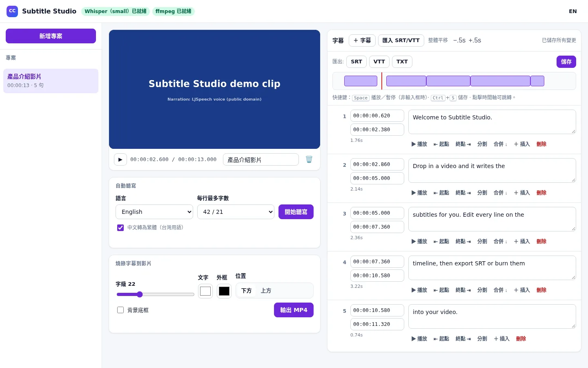Play subtitle 2 with 播放
Screen dimensions: 588x368
click(x=419, y=193)
